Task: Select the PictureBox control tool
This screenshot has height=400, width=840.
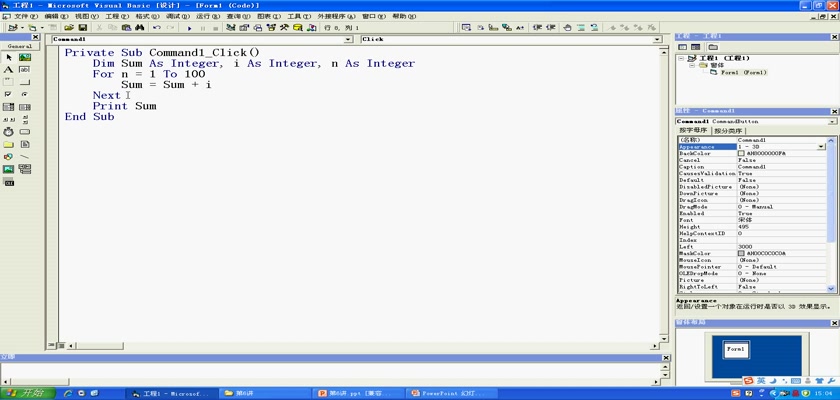Action: pyautogui.click(x=24, y=58)
